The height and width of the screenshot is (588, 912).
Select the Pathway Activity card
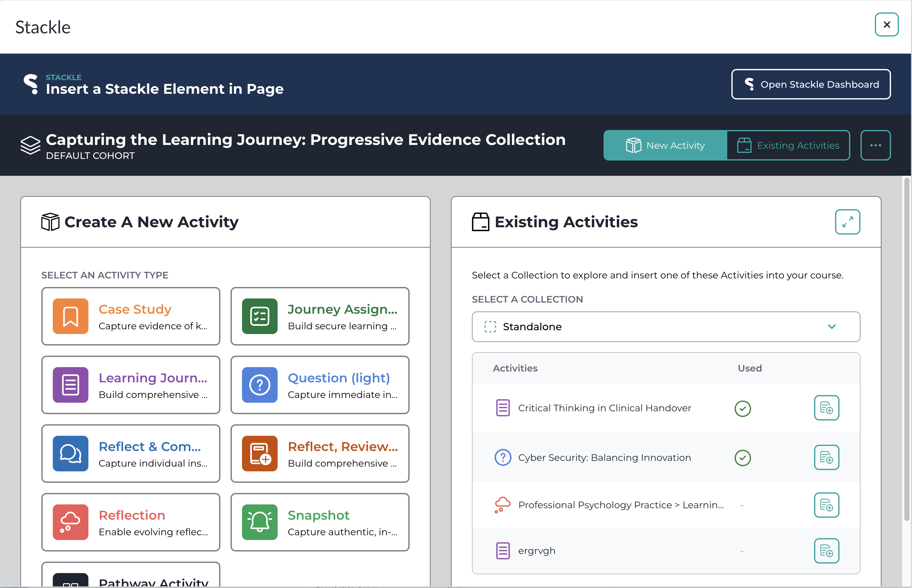[131, 575]
